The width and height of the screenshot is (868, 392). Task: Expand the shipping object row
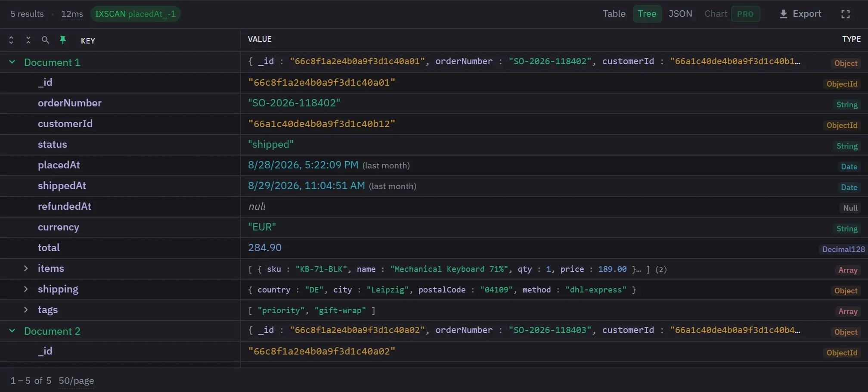[x=26, y=289]
